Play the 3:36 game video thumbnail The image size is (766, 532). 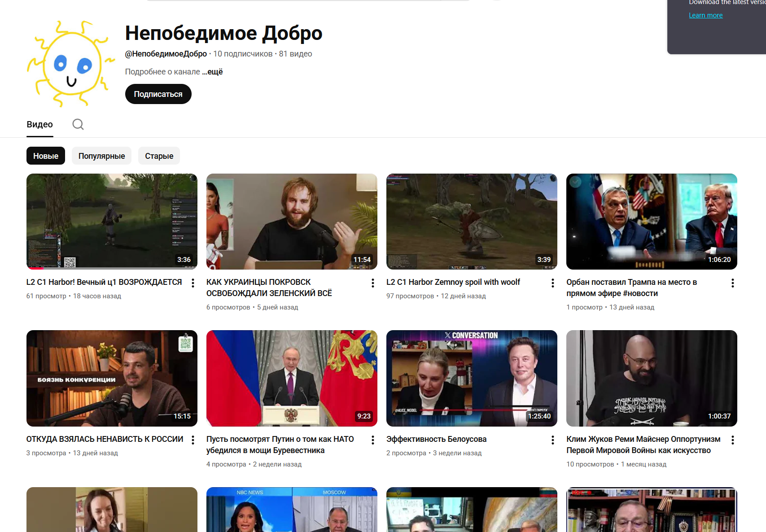[112, 222]
